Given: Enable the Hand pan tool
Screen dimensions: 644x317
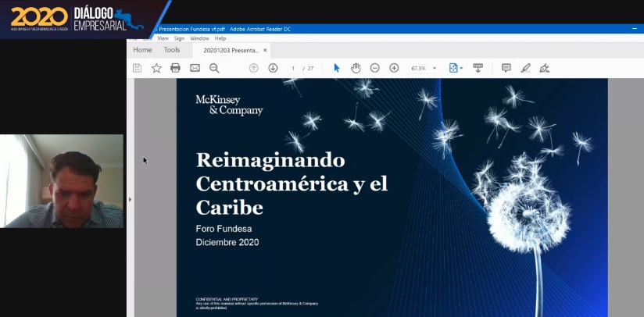Looking at the screenshot, I should tap(356, 68).
